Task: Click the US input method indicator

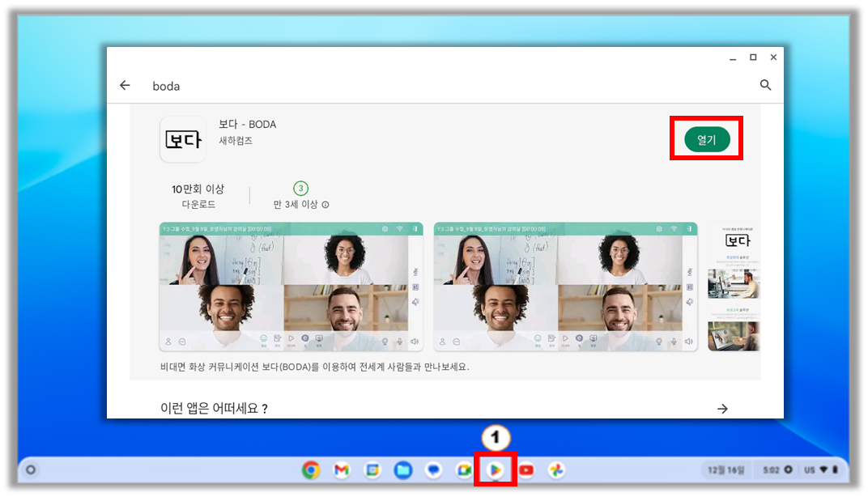Action: [810, 469]
